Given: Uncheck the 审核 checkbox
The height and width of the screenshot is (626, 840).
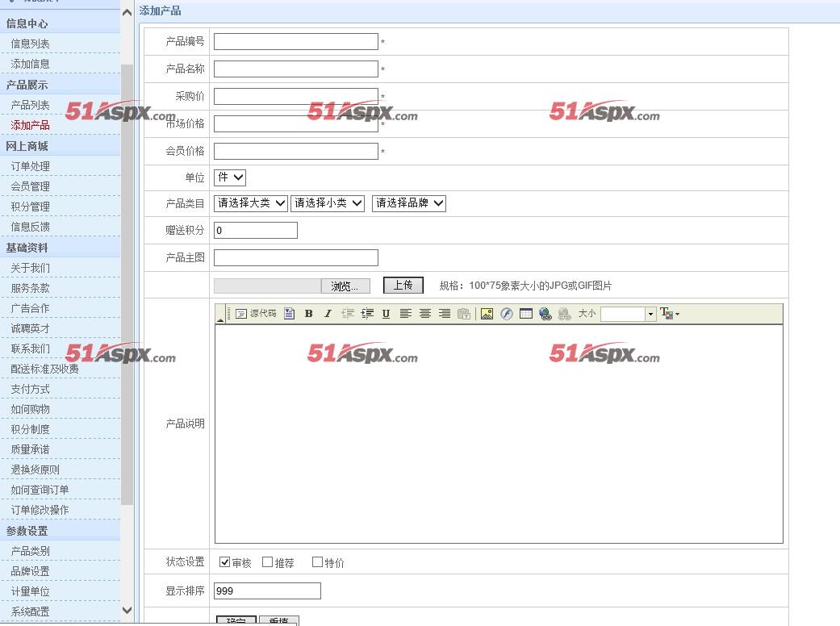Looking at the screenshot, I should tap(225, 562).
